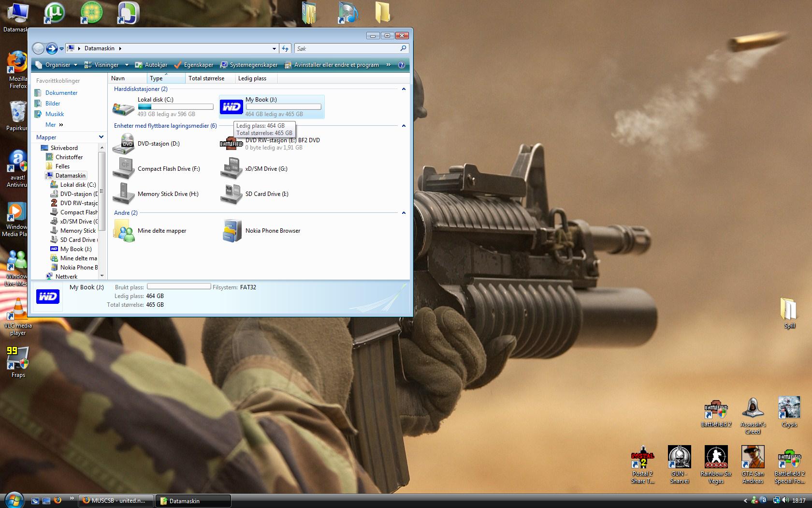Open Bilder favorite link

[x=53, y=104]
